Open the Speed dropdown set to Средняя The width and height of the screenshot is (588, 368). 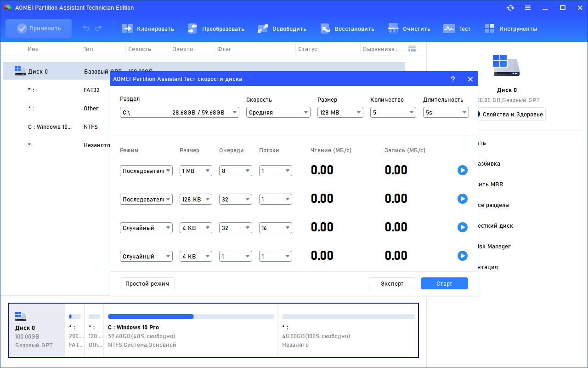(x=278, y=112)
